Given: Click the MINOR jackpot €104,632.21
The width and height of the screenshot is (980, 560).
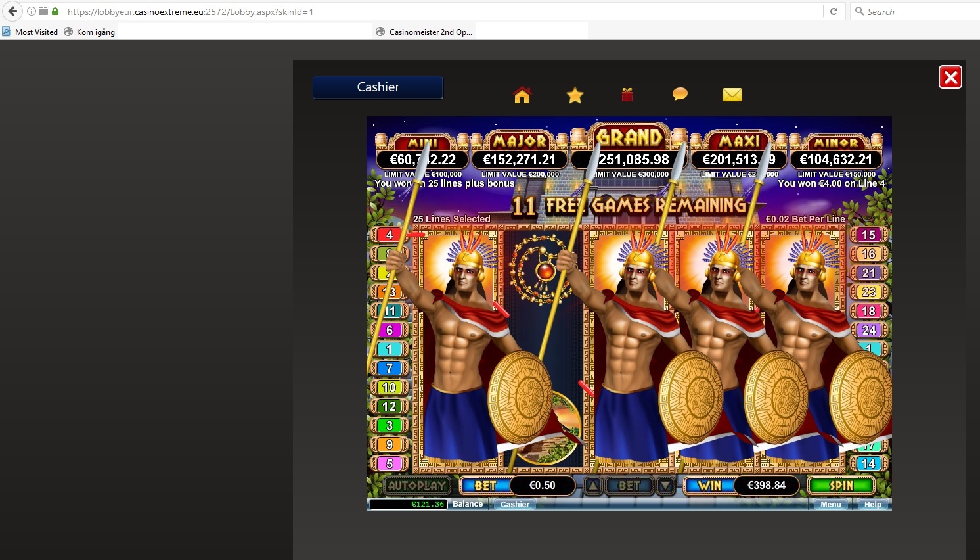Looking at the screenshot, I should click(835, 160).
